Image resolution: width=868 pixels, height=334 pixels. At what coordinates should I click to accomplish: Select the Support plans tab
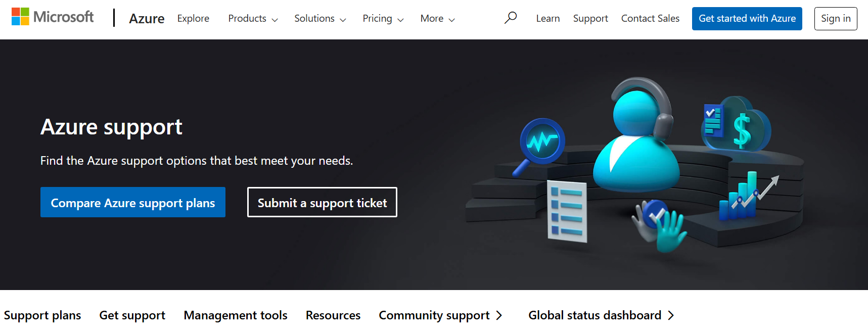pos(42,315)
